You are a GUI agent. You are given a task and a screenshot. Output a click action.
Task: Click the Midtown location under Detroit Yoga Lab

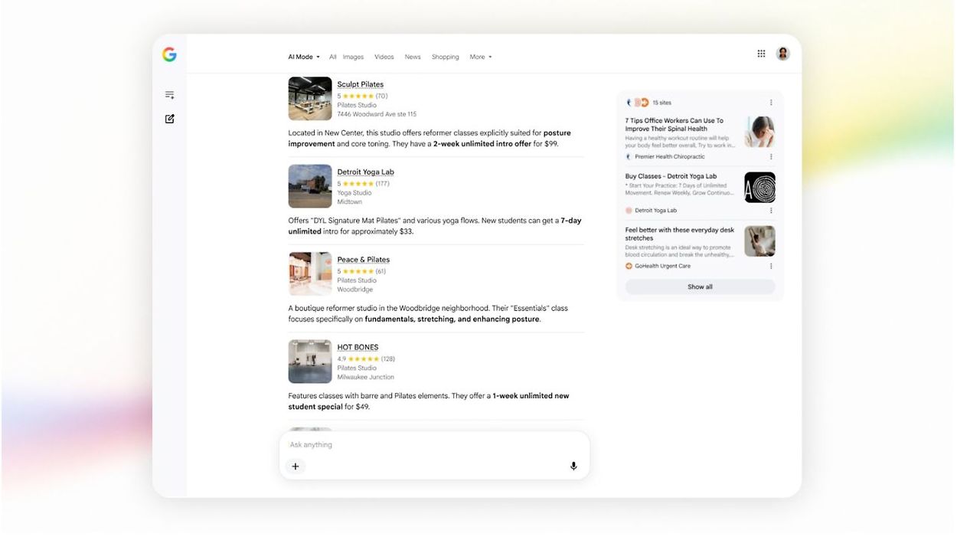pyautogui.click(x=349, y=201)
